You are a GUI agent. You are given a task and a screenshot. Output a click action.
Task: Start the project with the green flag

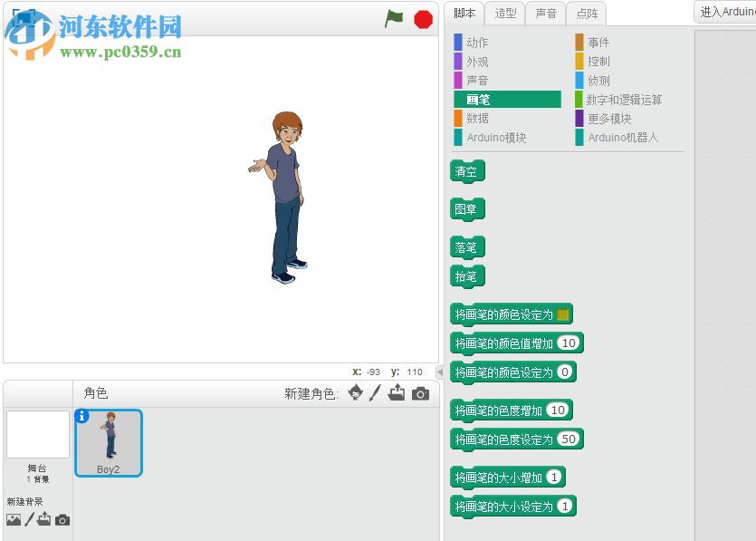point(393,17)
